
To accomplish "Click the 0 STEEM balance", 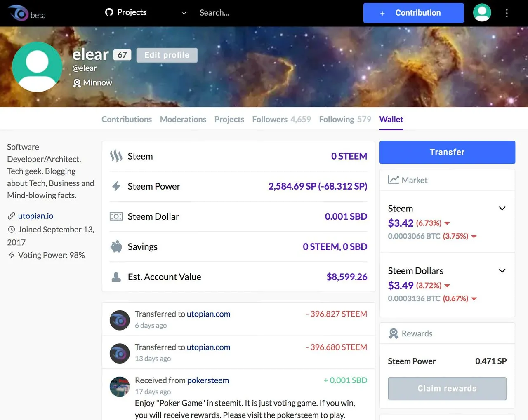I will point(349,156).
